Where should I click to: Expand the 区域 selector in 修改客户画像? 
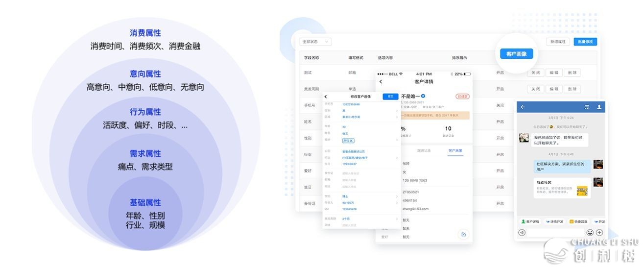pyautogui.click(x=397, y=117)
